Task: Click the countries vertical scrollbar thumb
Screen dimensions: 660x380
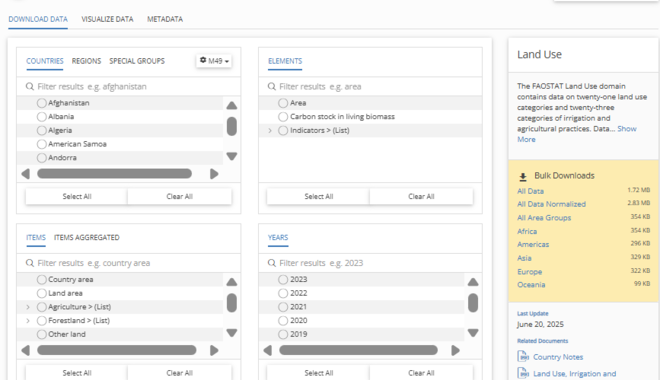Action: coord(232,126)
